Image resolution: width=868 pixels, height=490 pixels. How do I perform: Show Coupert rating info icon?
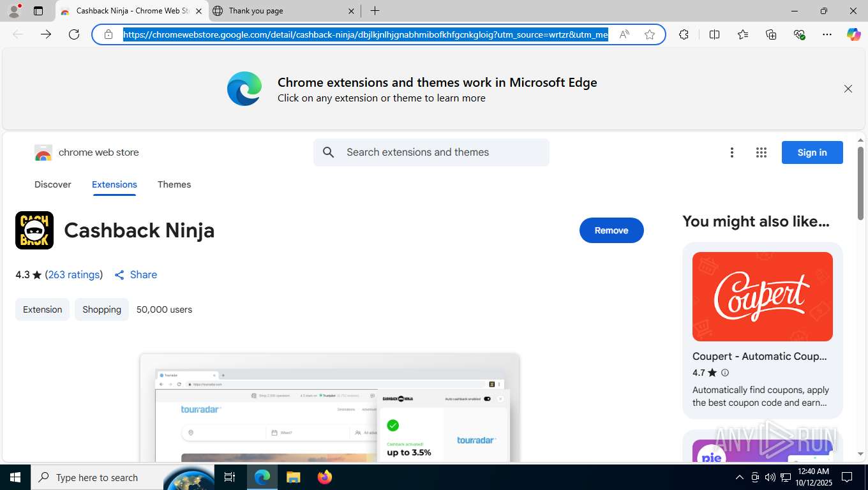pyautogui.click(x=724, y=373)
